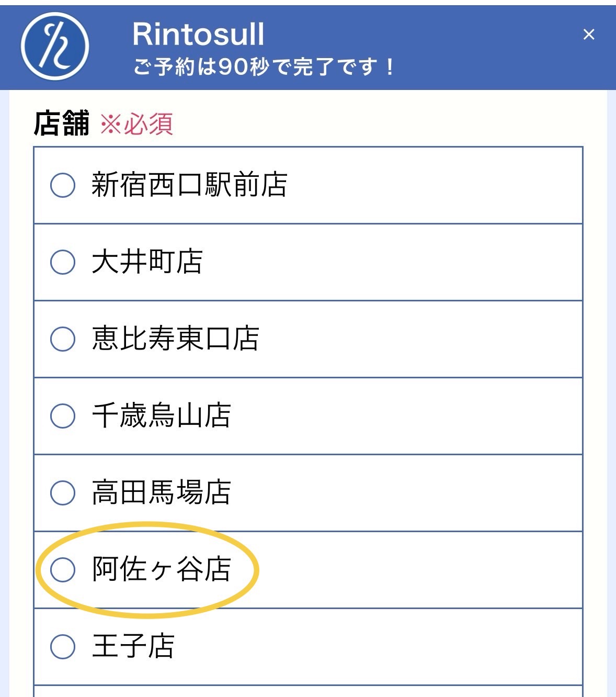Viewport: 616px width, 697px height.
Task: Click the 店舗 section heading
Action: (x=62, y=124)
